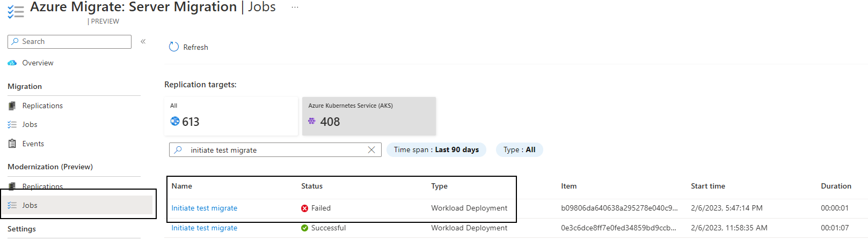Click the Modernization Replications icon
This screenshot has height=240, width=868.
[12, 186]
